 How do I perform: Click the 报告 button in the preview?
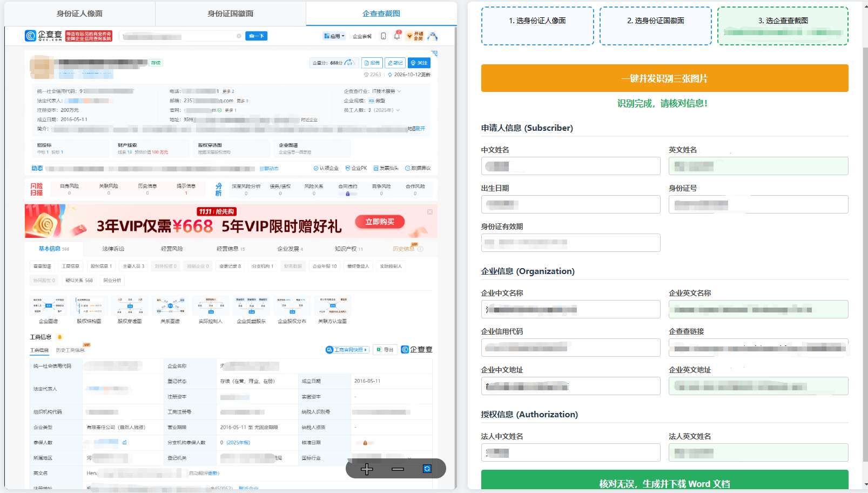[372, 63]
